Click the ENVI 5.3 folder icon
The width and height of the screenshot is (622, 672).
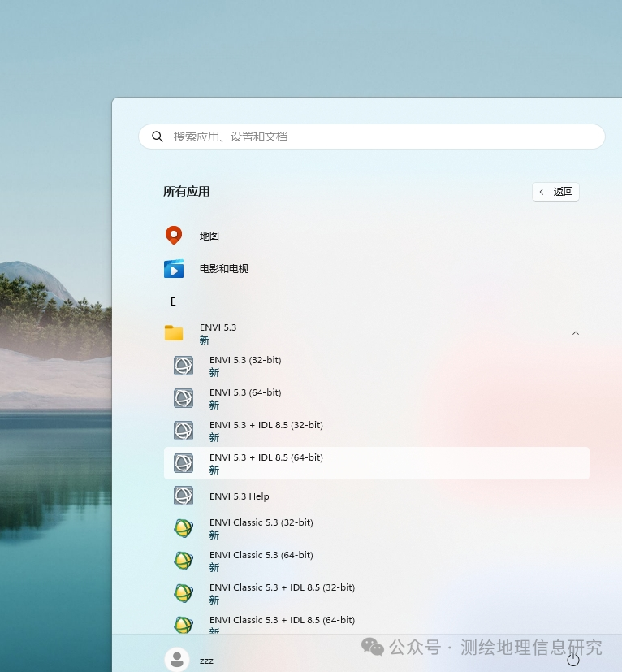(x=174, y=333)
